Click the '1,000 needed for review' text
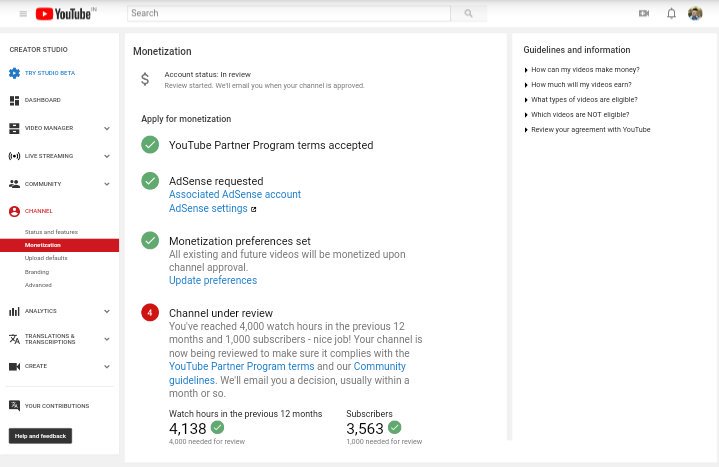This screenshot has height=467, width=719. pos(384,441)
